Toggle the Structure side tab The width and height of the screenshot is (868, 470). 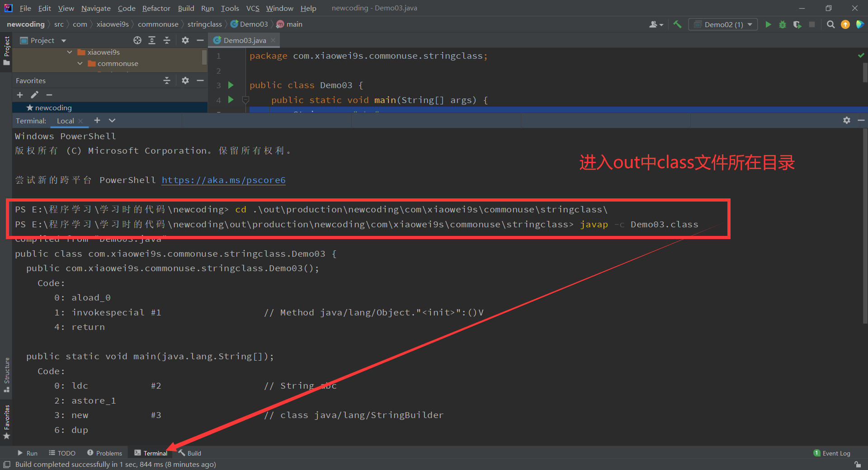coord(6,375)
